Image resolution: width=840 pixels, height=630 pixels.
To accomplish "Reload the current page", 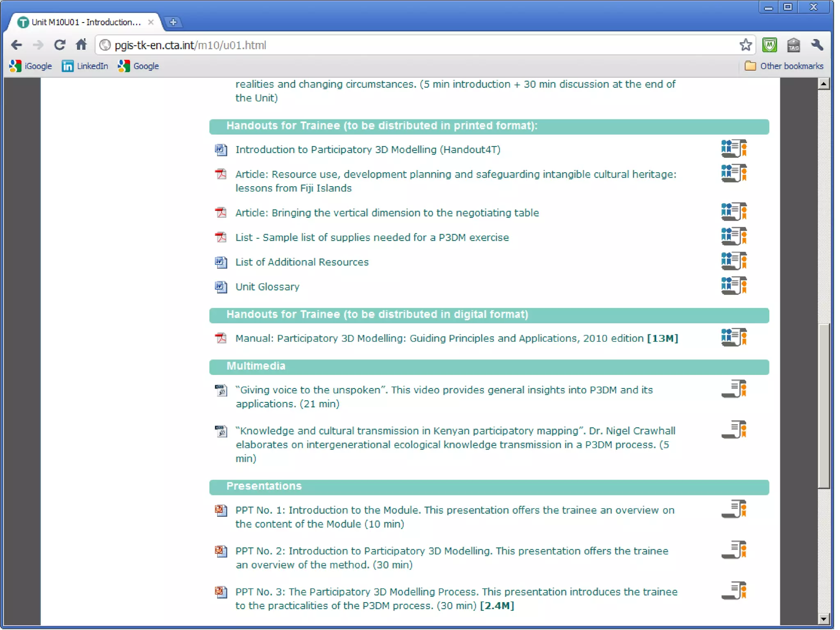I will point(60,45).
